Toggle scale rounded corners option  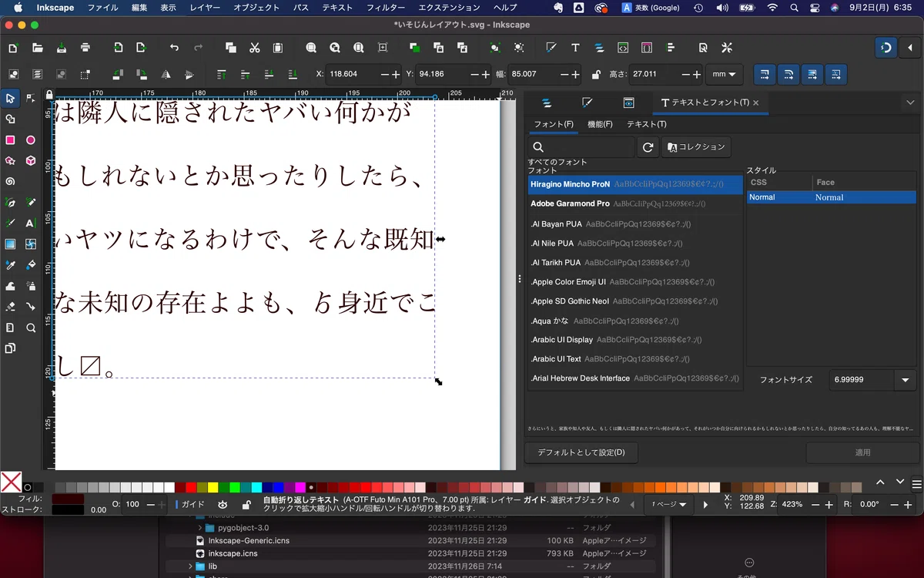788,75
